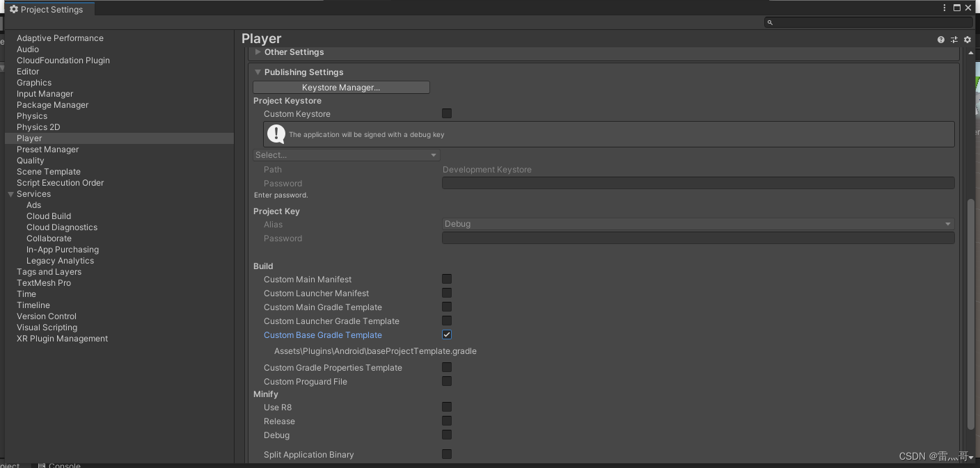The height and width of the screenshot is (468, 980).
Task: Enable the Use R8 minify option
Action: pyautogui.click(x=446, y=407)
